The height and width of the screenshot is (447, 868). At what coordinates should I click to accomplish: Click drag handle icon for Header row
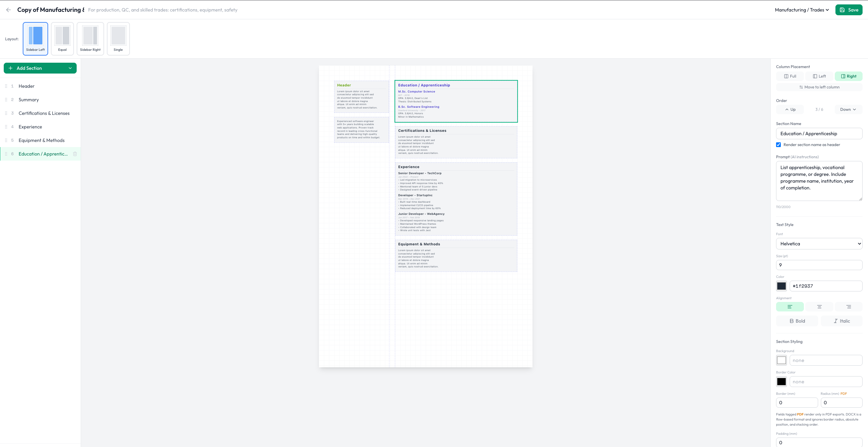(6, 86)
